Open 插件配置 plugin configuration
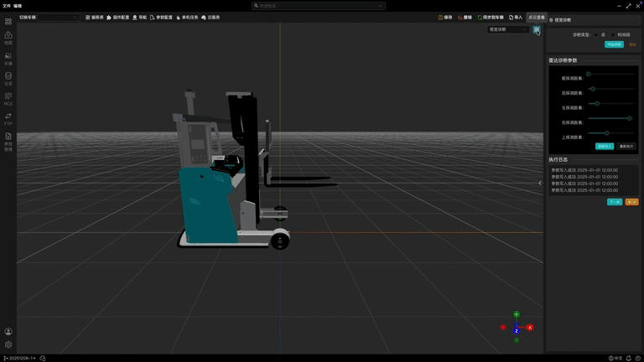This screenshot has height=362, width=644. pos(118,17)
